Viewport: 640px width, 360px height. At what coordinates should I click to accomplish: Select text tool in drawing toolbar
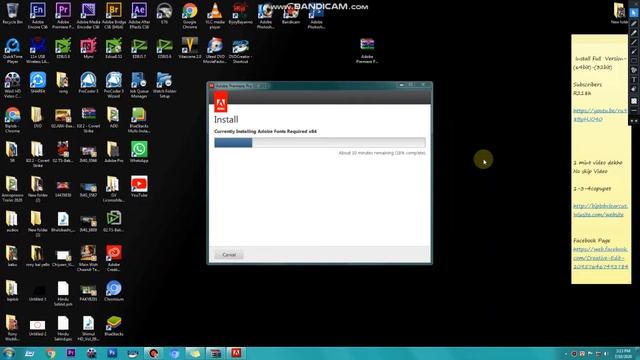[x=634, y=80]
